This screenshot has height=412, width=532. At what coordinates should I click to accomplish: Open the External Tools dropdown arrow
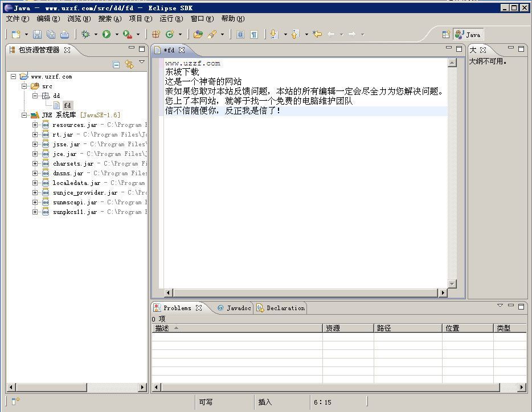138,34
